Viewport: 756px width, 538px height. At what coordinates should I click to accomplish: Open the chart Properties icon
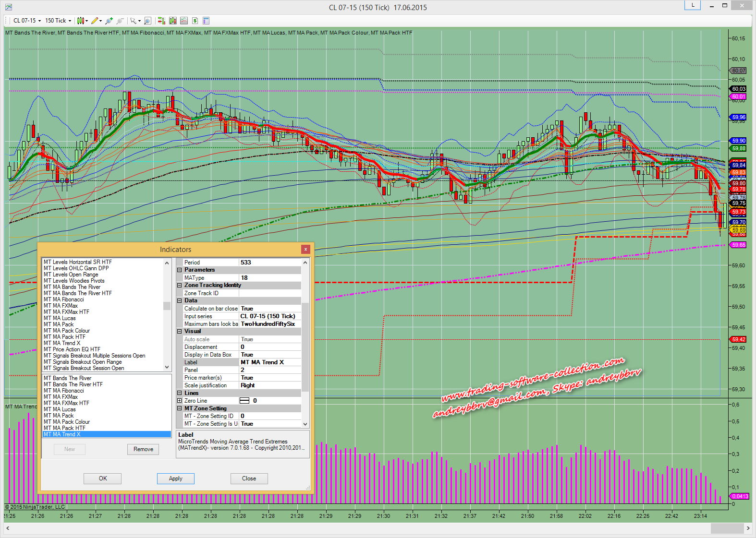click(206, 21)
